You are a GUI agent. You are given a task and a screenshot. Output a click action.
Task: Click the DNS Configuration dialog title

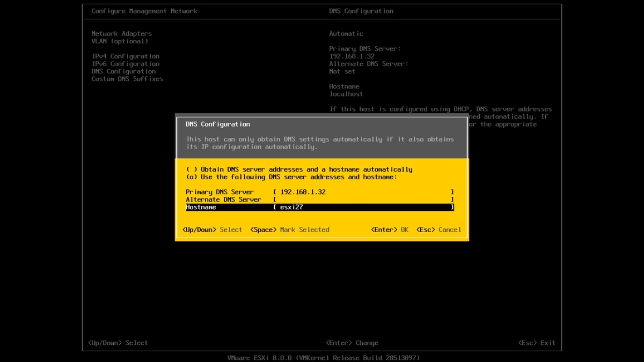click(x=218, y=124)
